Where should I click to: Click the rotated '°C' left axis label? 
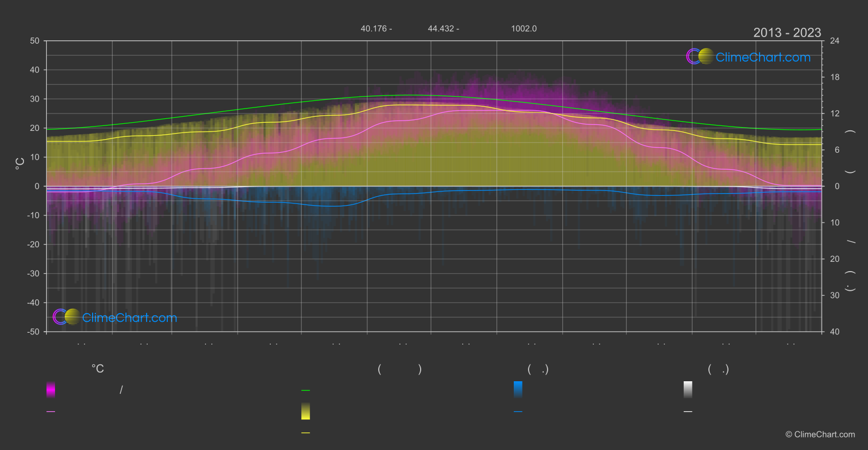[20, 164]
